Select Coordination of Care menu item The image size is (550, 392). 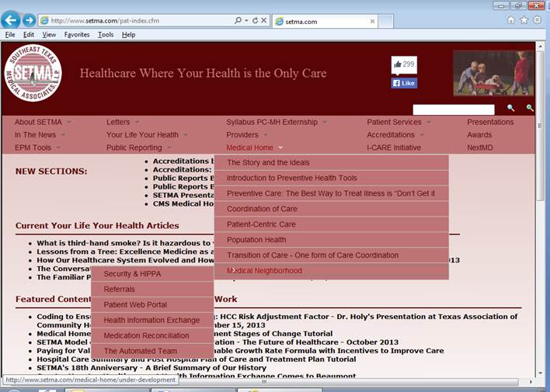tap(332, 209)
